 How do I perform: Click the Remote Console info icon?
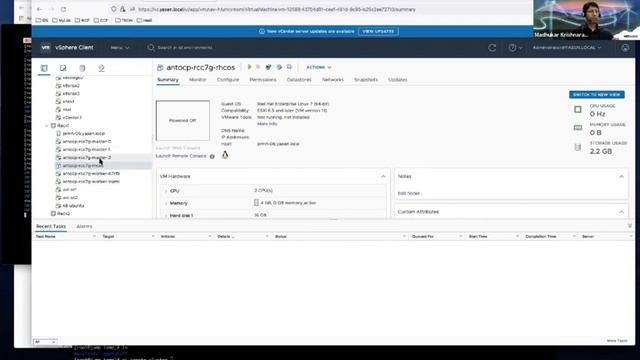pos(212,156)
